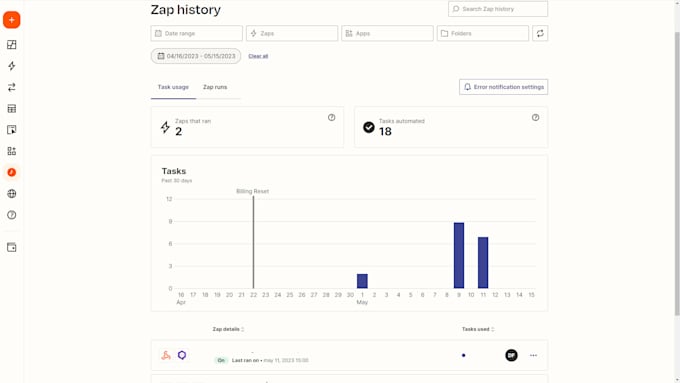The width and height of the screenshot is (680, 383).
Task: Click the page vertical scrollbar
Action: tap(677, 173)
